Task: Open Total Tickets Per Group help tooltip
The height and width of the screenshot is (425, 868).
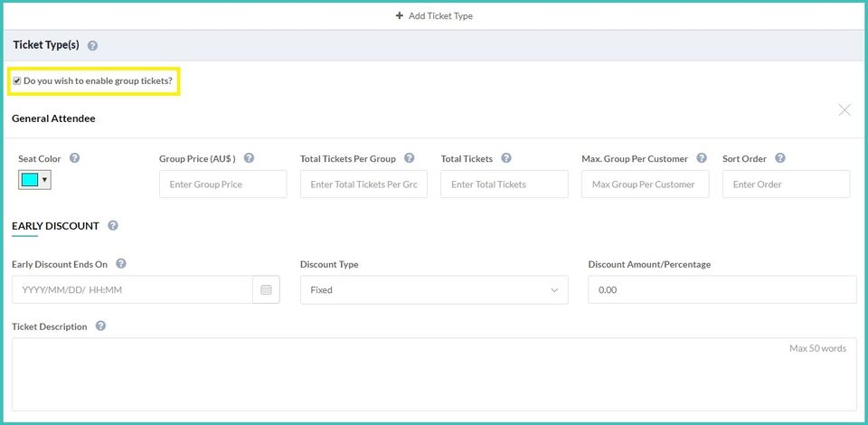Action: tap(409, 158)
